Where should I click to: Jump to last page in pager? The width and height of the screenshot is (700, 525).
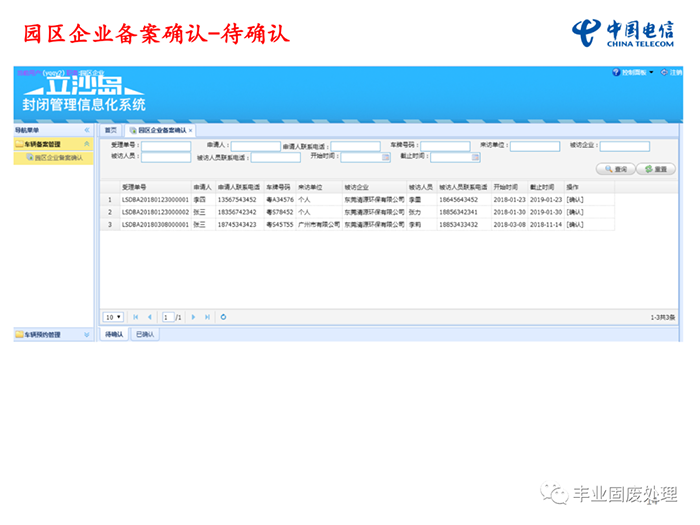click(207, 317)
